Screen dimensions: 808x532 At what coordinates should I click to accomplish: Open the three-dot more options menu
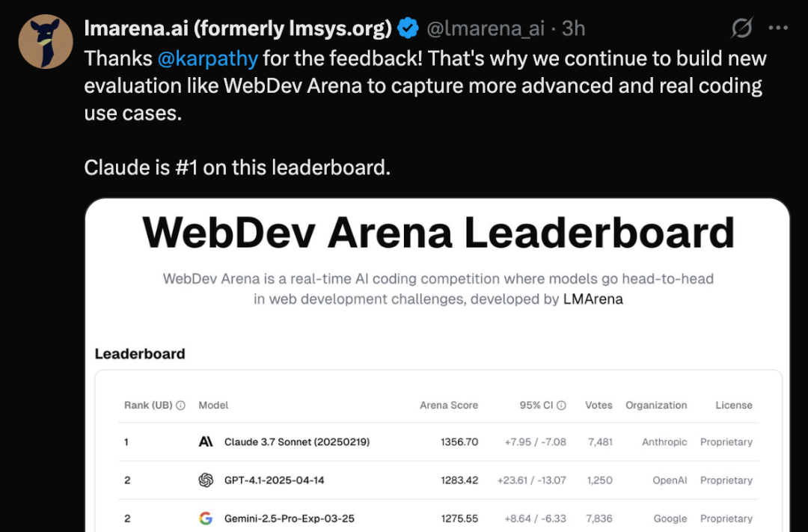[x=778, y=28]
